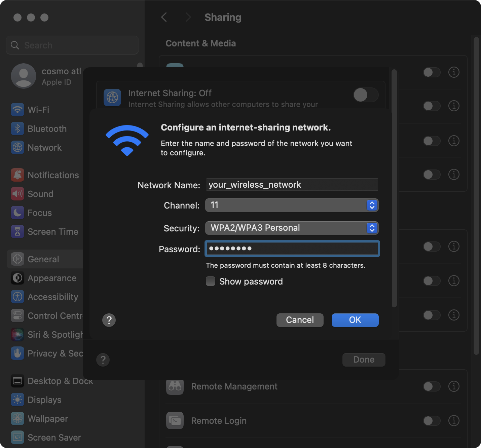The height and width of the screenshot is (448, 481).
Task: Click the cosmo atl Apple ID avatar
Action: pyautogui.click(x=24, y=76)
